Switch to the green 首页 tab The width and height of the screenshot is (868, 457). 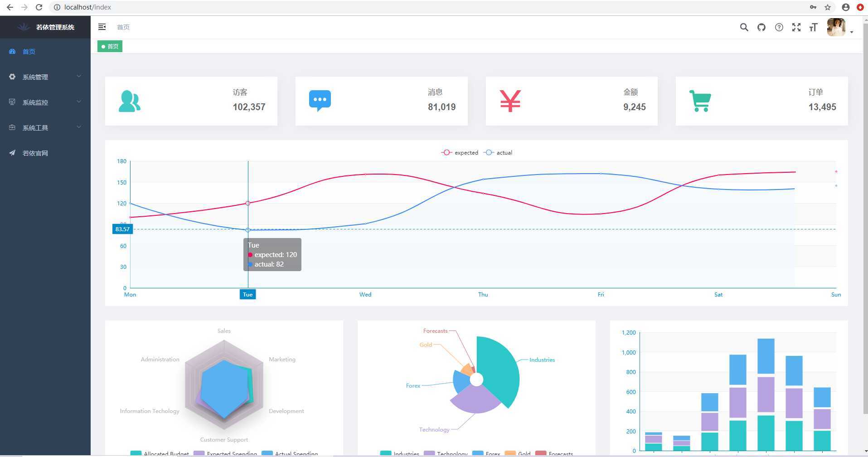(x=110, y=46)
